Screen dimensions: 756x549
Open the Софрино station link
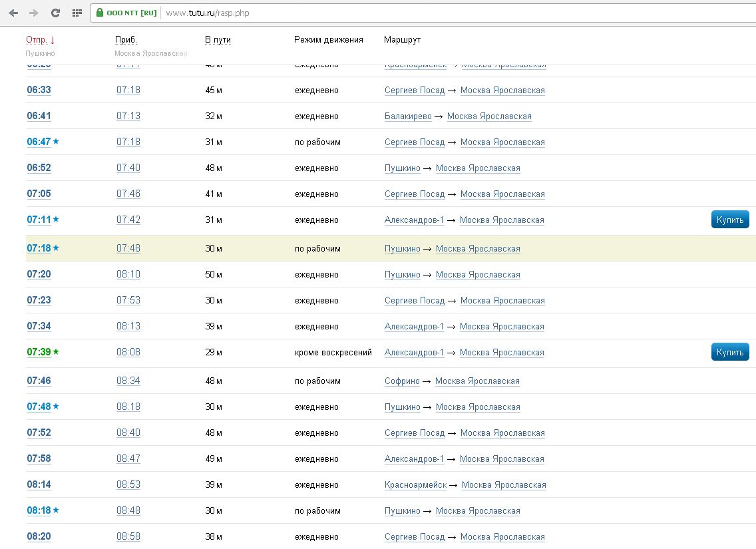tap(402, 381)
